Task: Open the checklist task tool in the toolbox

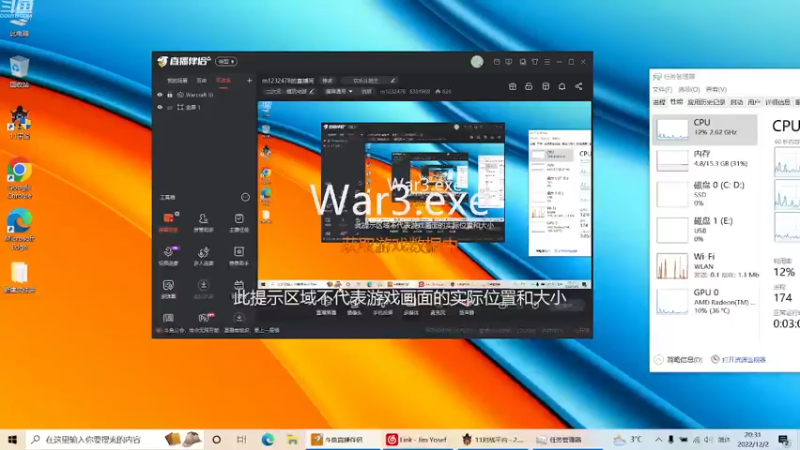Action: pos(239,222)
